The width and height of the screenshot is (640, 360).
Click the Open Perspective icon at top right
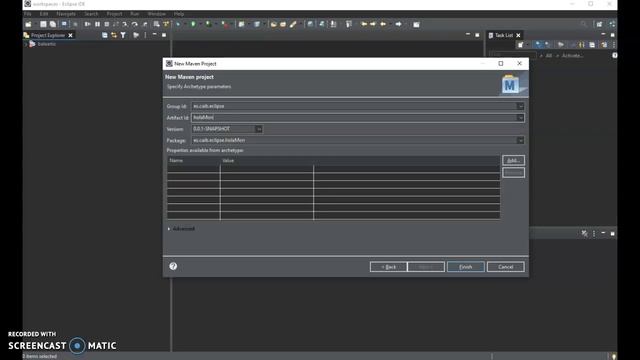click(599, 24)
